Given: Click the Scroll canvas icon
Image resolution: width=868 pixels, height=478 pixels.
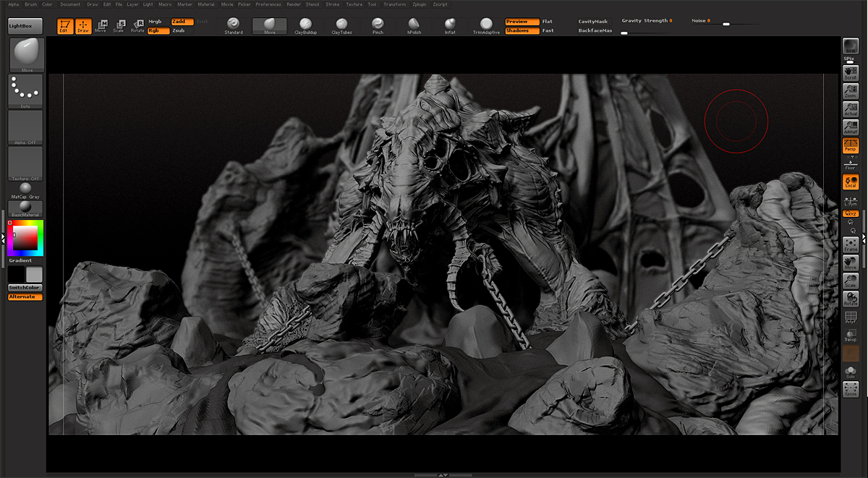Looking at the screenshot, I should coord(851,72).
